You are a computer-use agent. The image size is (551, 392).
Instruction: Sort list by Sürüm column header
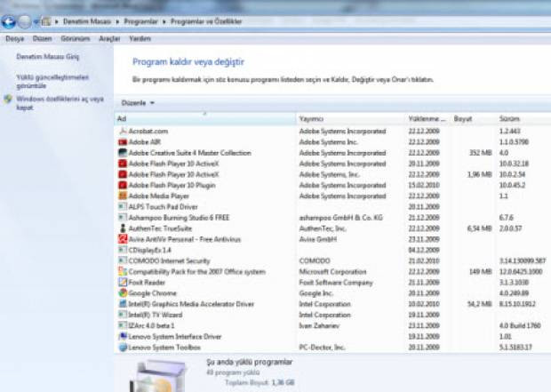[x=523, y=119]
